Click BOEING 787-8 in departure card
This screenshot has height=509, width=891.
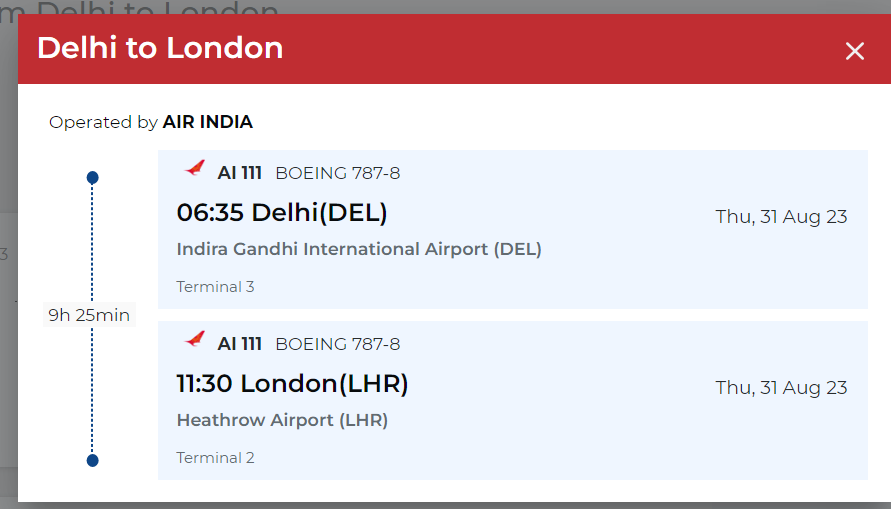coord(338,173)
